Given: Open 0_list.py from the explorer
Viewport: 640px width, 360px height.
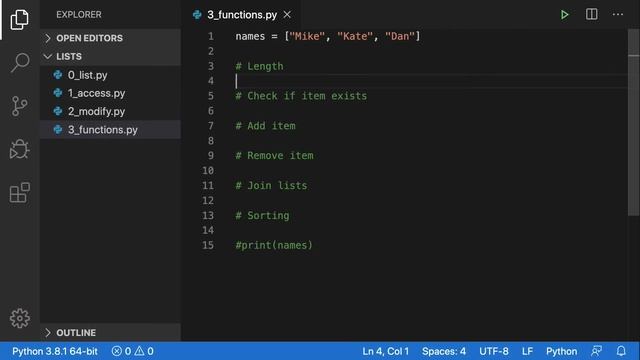Looking at the screenshot, I should 110,75.
